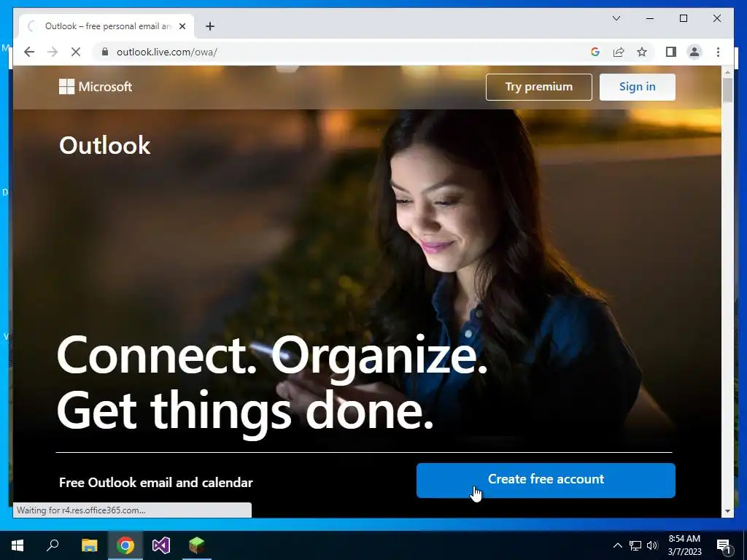The width and height of the screenshot is (747, 560).
Task: Minimize the Chrome window
Action: click(650, 18)
